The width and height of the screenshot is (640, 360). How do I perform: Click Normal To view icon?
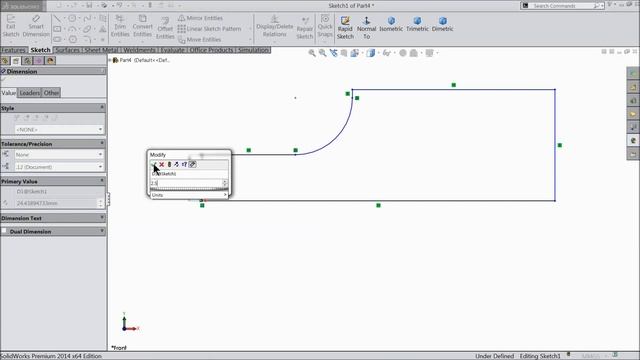point(366,28)
